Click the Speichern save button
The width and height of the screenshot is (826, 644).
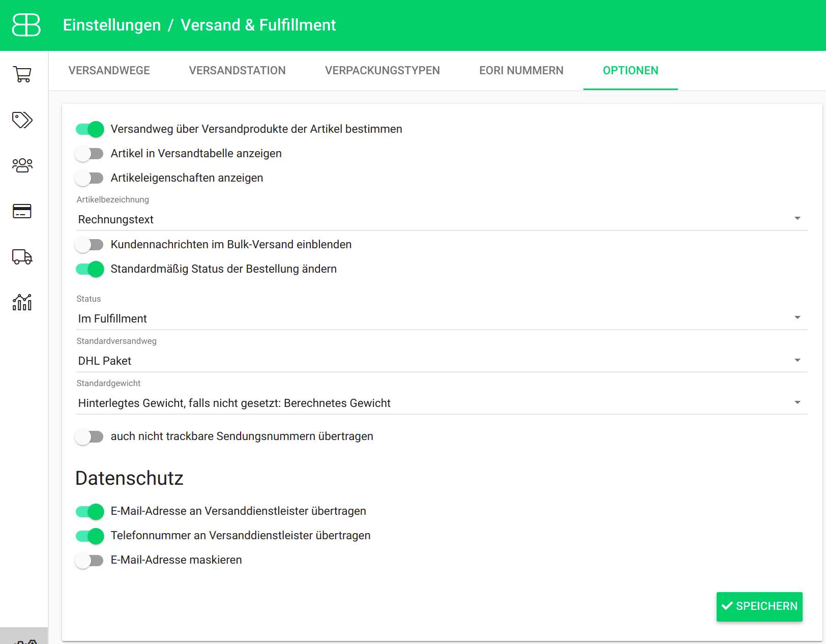click(759, 606)
